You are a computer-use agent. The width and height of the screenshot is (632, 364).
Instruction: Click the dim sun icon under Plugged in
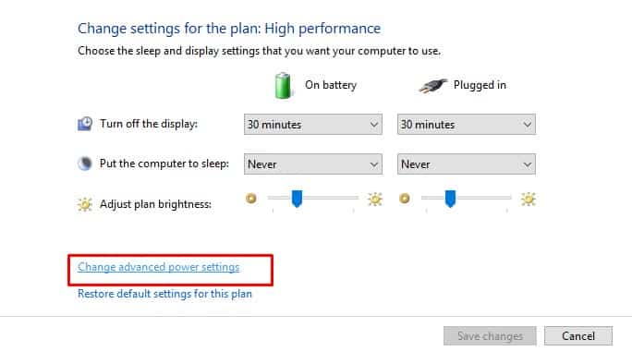click(405, 199)
